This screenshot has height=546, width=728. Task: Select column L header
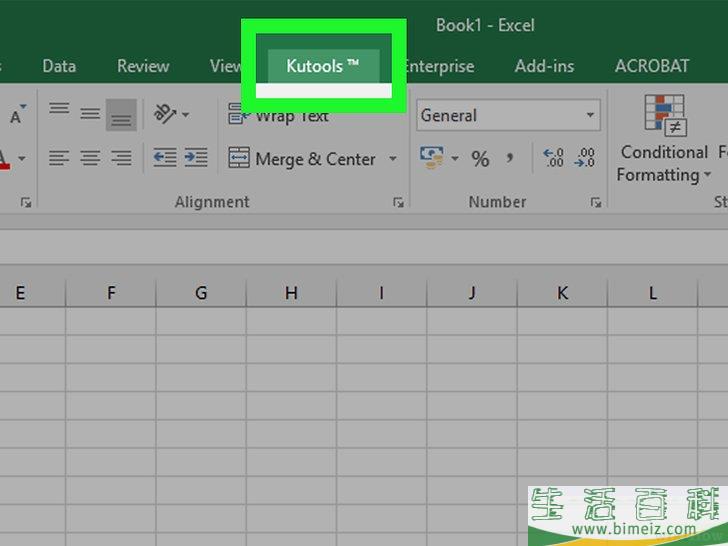click(x=652, y=293)
